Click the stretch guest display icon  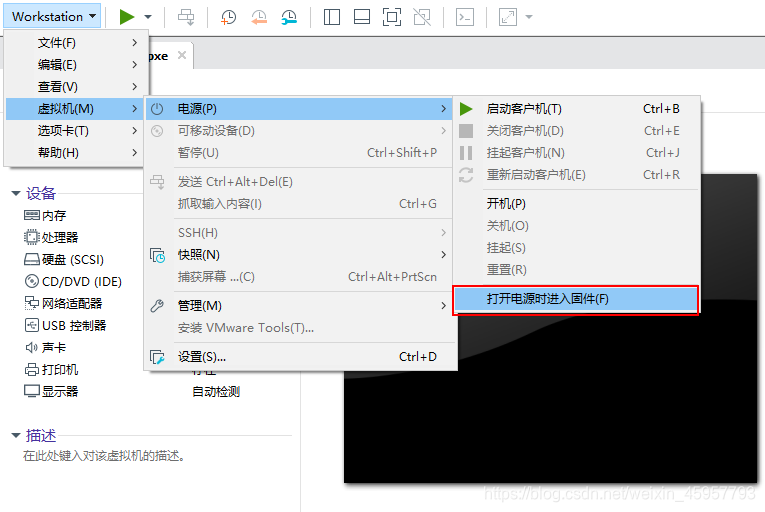pyautogui.click(x=508, y=17)
